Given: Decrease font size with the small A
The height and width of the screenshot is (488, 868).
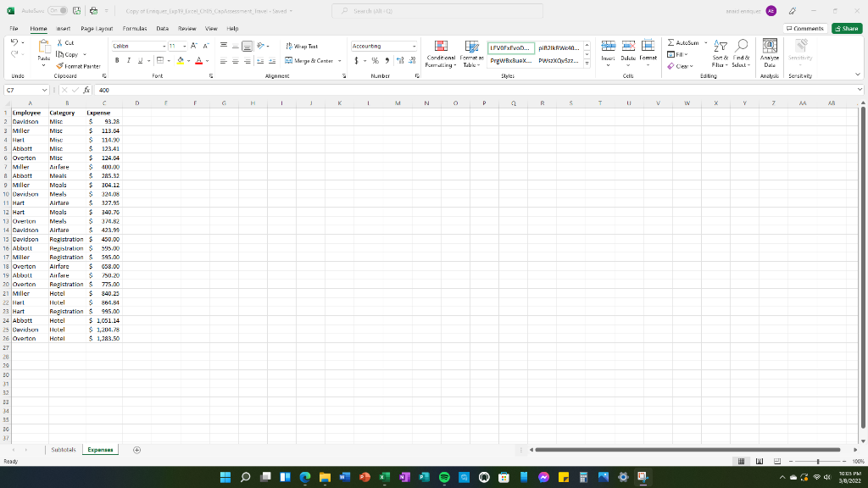Looking at the screenshot, I should [x=206, y=46].
